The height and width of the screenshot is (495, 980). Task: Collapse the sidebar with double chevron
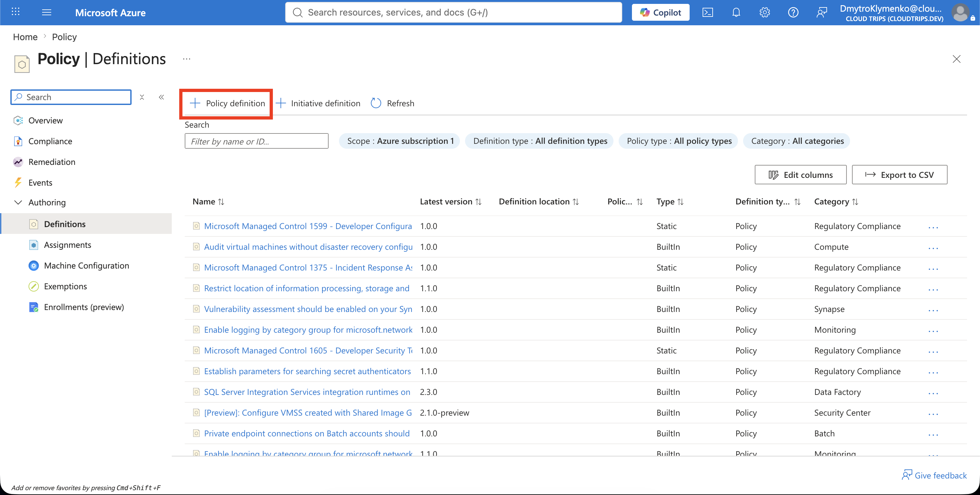161,97
